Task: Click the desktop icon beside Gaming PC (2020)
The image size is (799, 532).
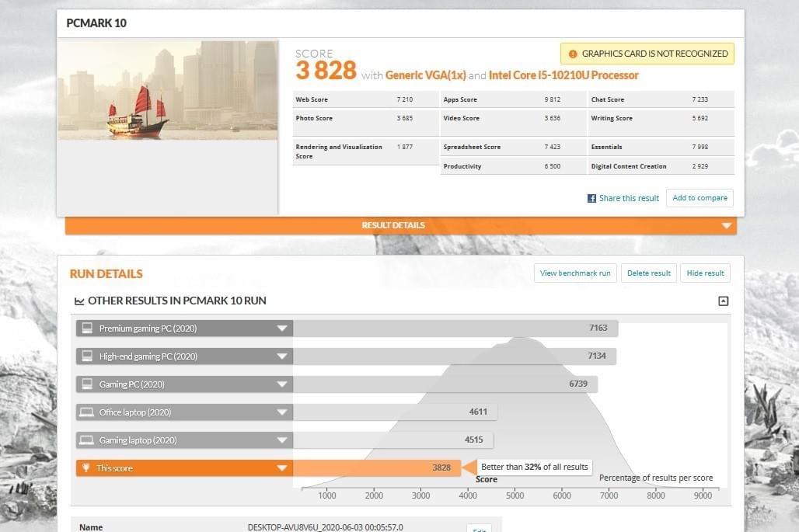Action: 87,384
